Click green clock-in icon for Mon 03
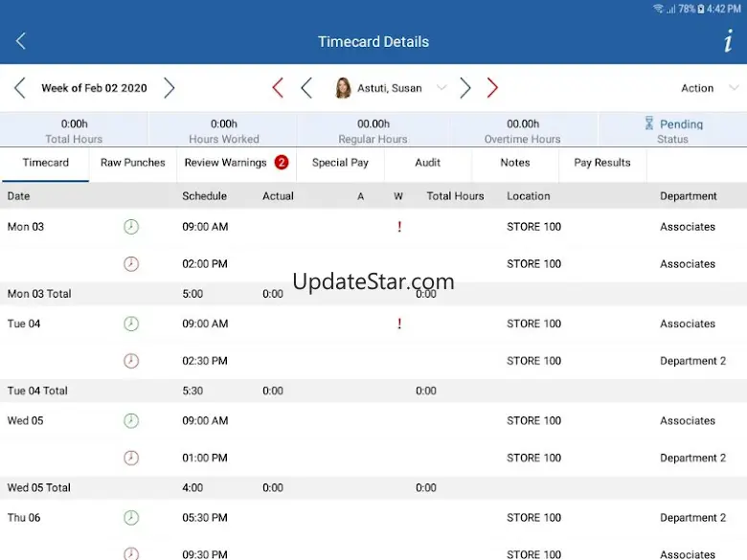 [x=131, y=227]
